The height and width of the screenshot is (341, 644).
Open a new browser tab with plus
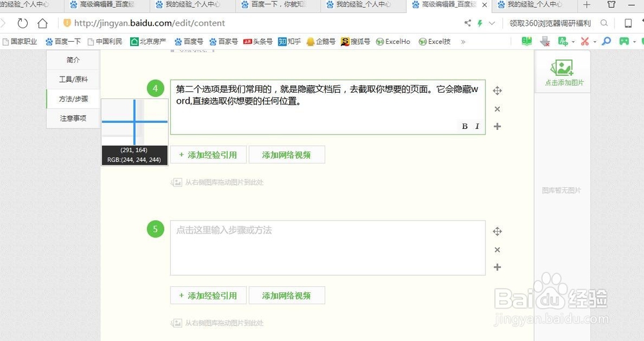(587, 5)
